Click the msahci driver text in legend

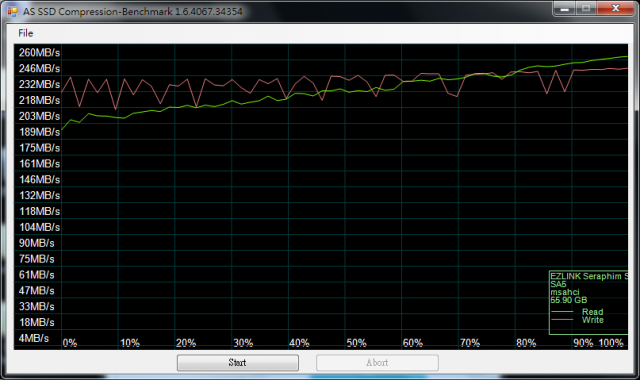(x=564, y=292)
